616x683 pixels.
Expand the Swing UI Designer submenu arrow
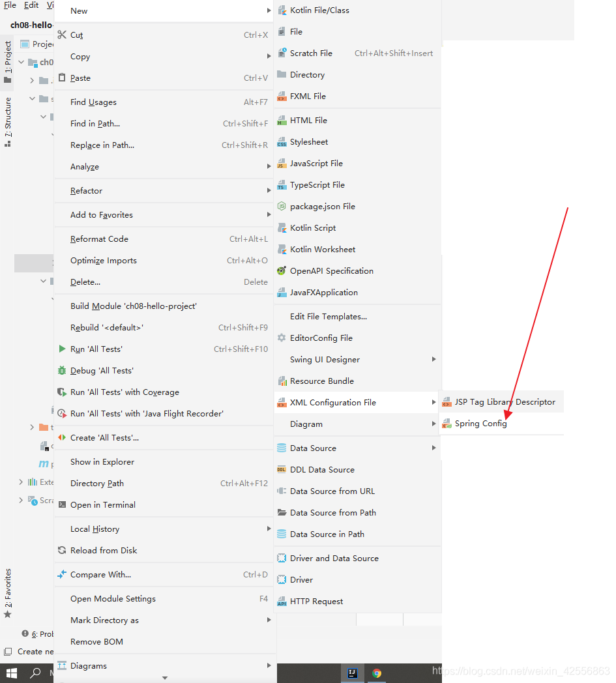point(434,359)
